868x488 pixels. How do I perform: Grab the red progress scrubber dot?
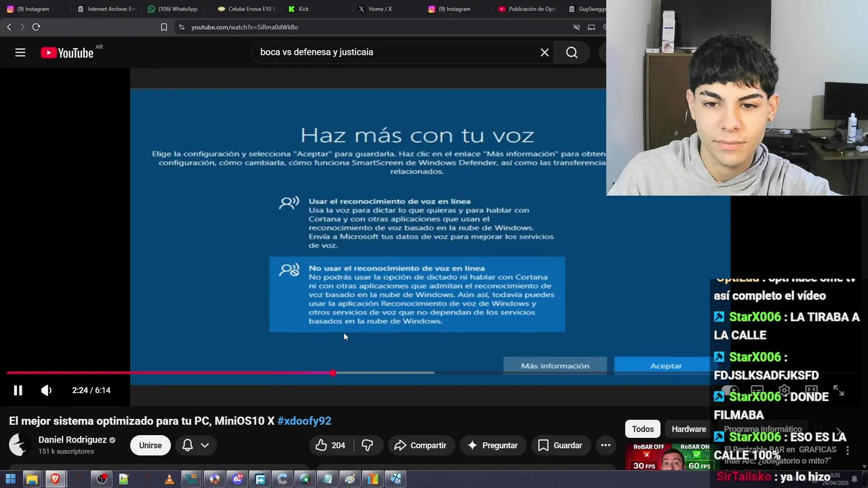[333, 373]
